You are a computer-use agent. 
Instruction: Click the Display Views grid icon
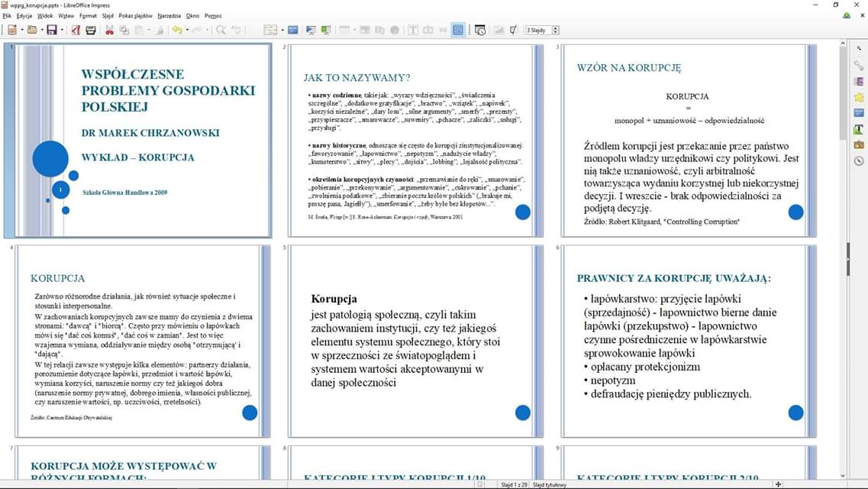(x=270, y=30)
